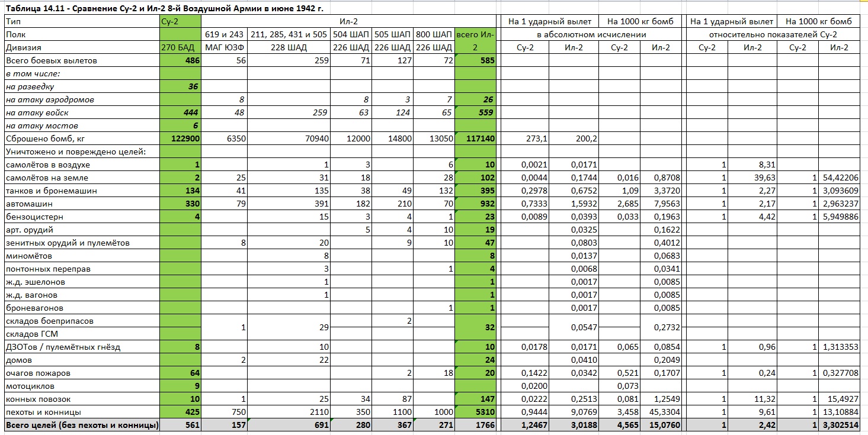The image size is (868, 435).
Task: Click Il-2 troop attack total 559
Action: (475, 112)
